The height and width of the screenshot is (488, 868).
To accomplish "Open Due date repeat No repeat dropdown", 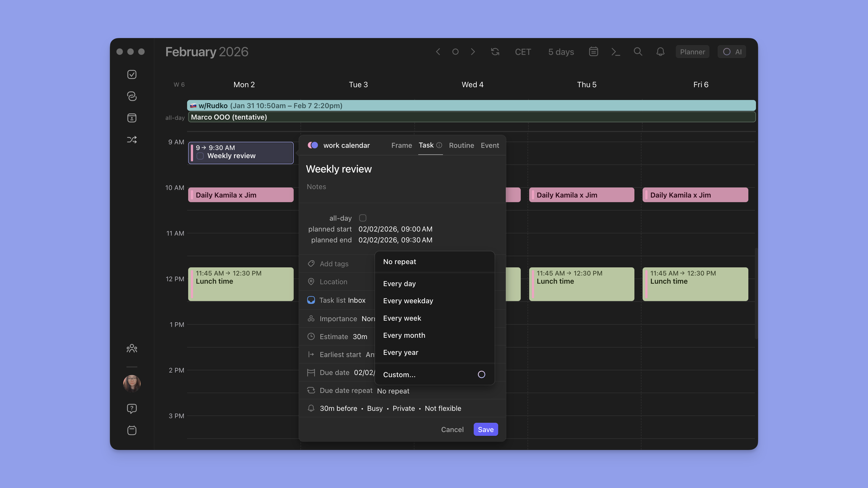I will click(393, 391).
